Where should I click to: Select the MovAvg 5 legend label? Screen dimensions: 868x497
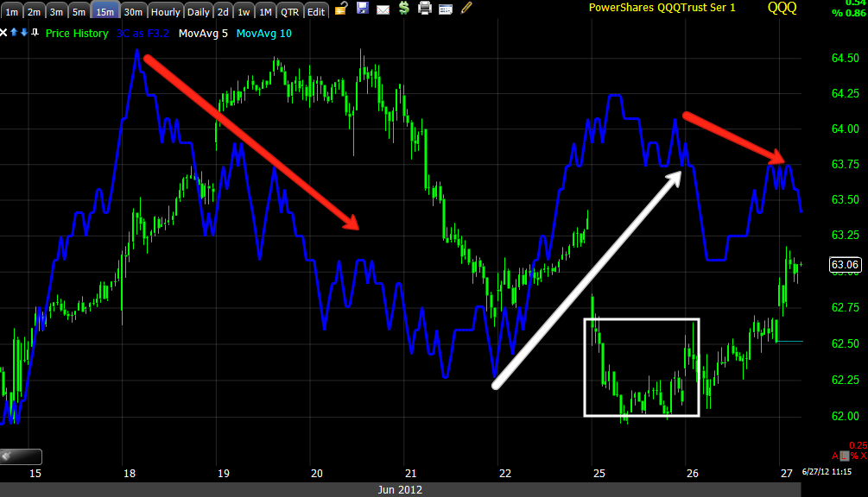click(x=203, y=33)
